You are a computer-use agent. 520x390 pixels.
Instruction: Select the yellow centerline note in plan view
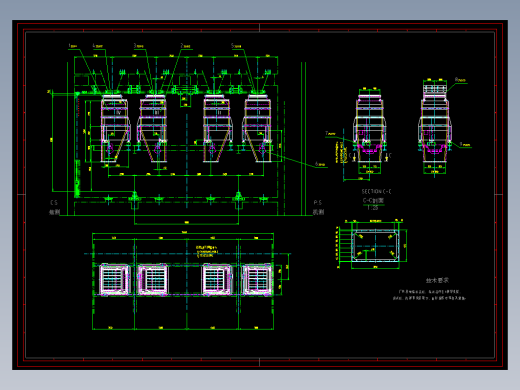pos(207,252)
